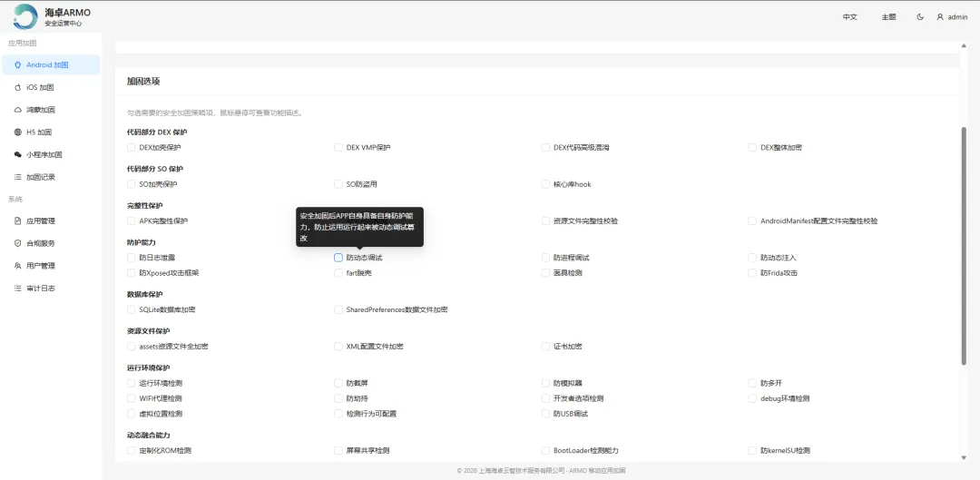
Task: Open Android 加固 in the sidebar
Action: click(x=51, y=65)
